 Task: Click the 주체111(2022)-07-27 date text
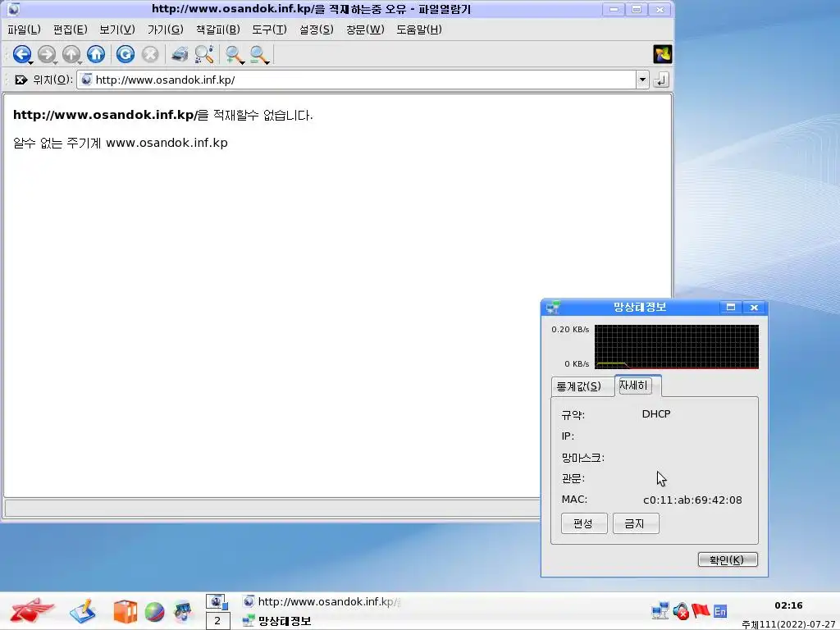790,624
